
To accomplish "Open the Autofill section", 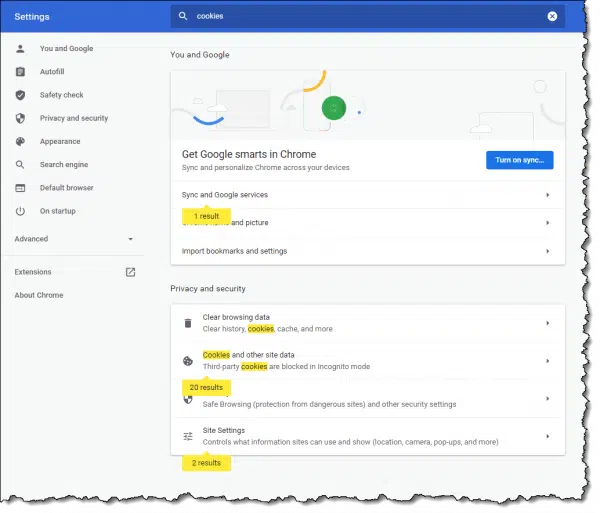I will (x=52, y=72).
